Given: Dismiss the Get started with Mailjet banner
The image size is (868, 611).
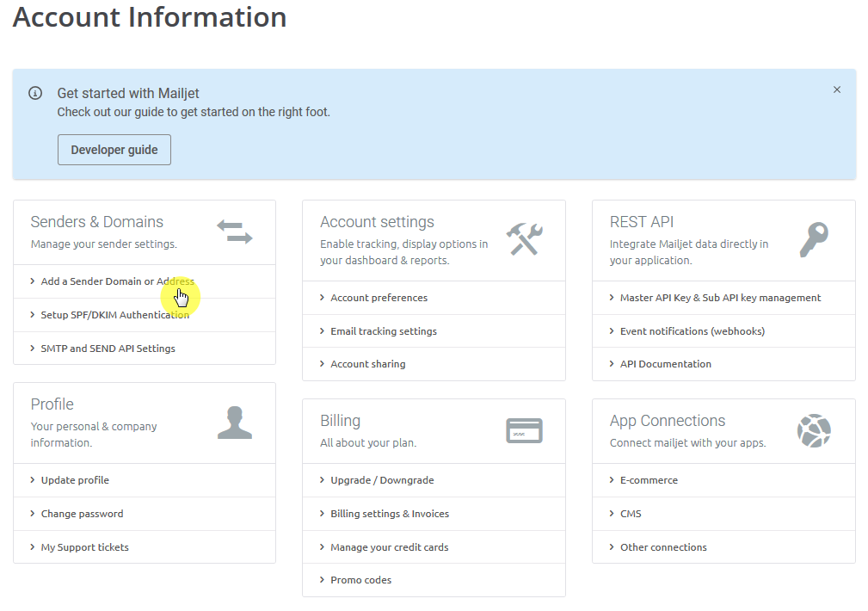Looking at the screenshot, I should click(x=837, y=89).
